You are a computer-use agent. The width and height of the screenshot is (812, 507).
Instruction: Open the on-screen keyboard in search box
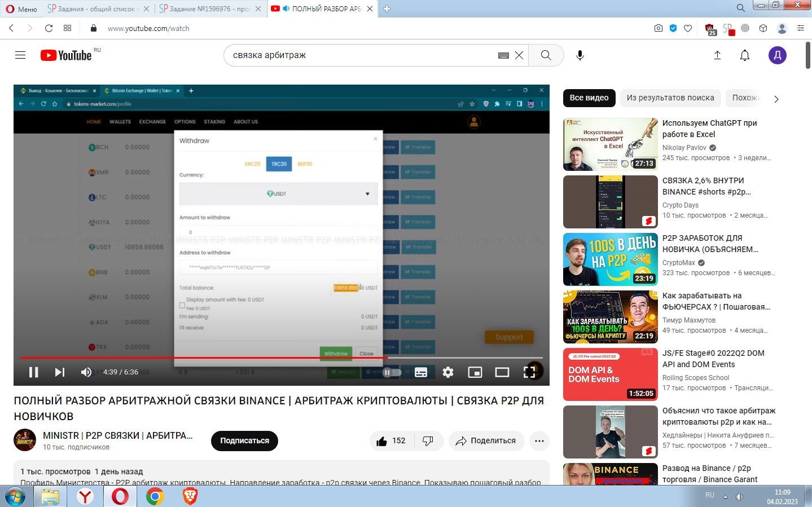pos(503,55)
